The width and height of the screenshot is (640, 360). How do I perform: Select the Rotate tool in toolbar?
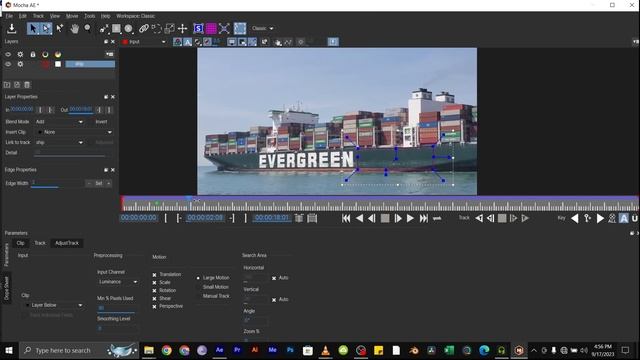(156, 28)
